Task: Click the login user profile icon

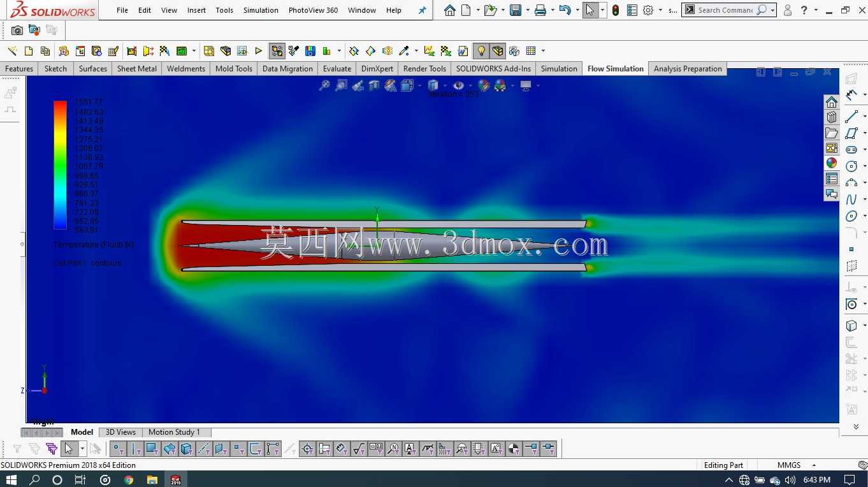Action: 788,10
